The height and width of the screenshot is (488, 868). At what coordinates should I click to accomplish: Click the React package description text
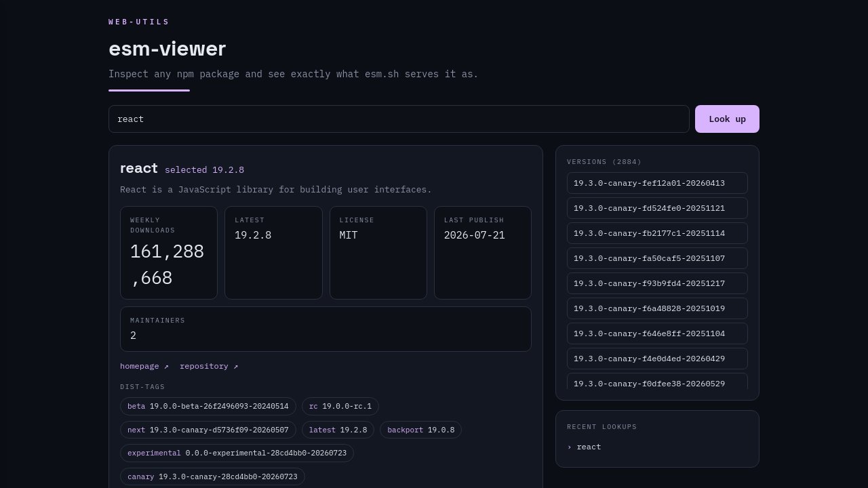pyautogui.click(x=276, y=190)
